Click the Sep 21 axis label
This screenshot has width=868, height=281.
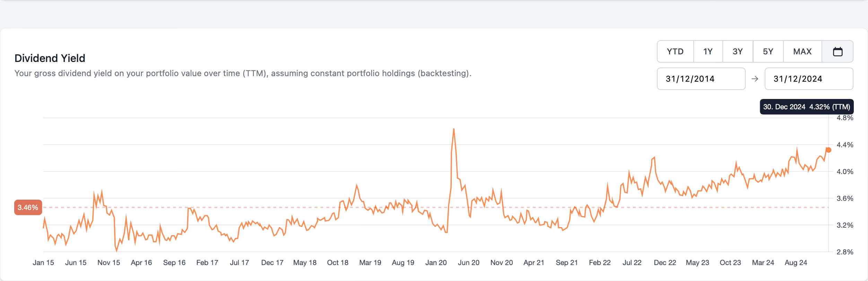567,263
